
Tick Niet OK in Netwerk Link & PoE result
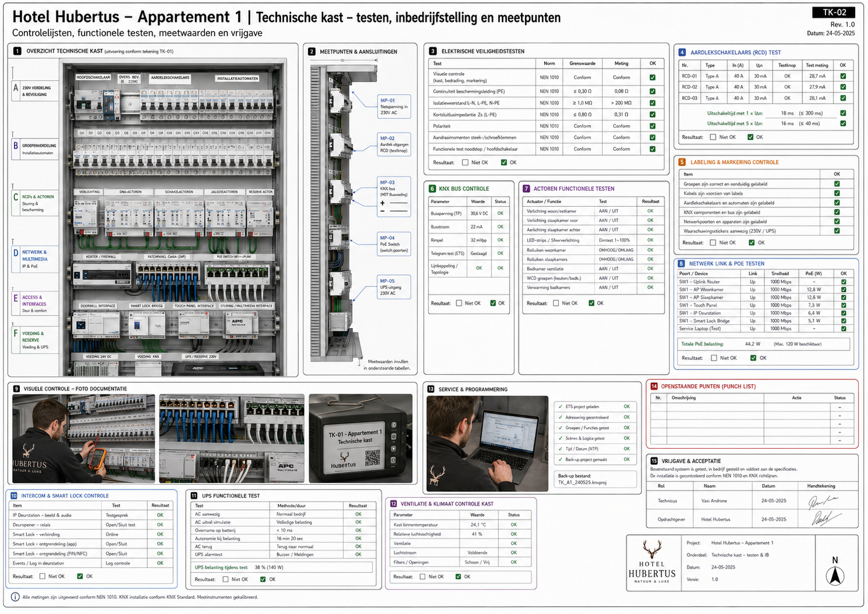click(714, 358)
